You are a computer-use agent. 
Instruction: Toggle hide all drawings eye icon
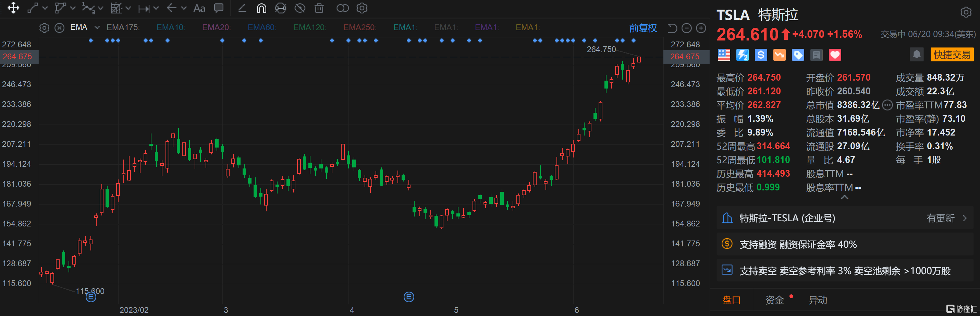point(300,8)
